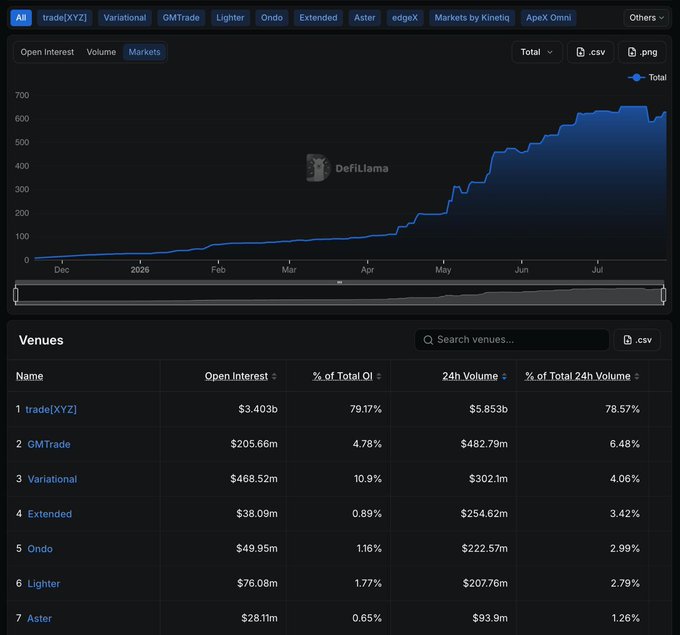Sort by Open Interest column header
Image resolution: width=680 pixels, height=635 pixels.
(236, 376)
